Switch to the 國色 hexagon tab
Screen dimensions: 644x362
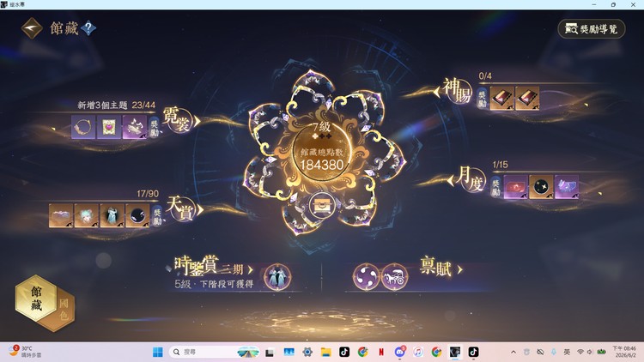(x=64, y=309)
